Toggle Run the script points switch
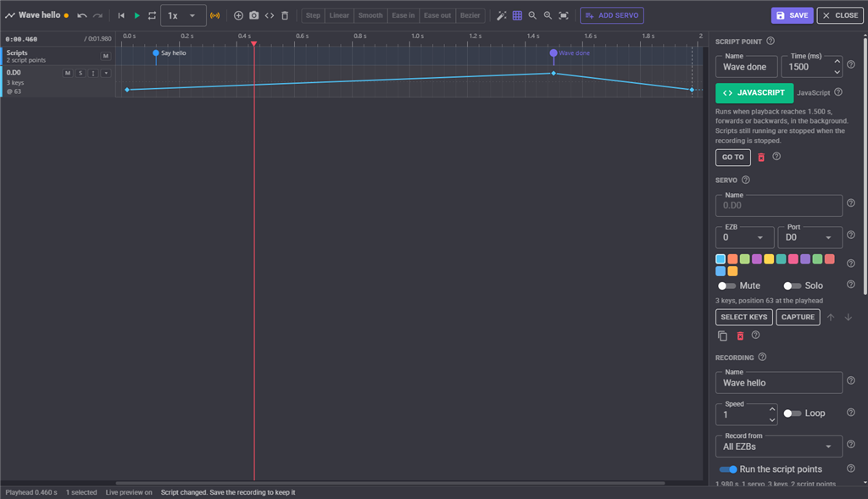 [x=728, y=469]
